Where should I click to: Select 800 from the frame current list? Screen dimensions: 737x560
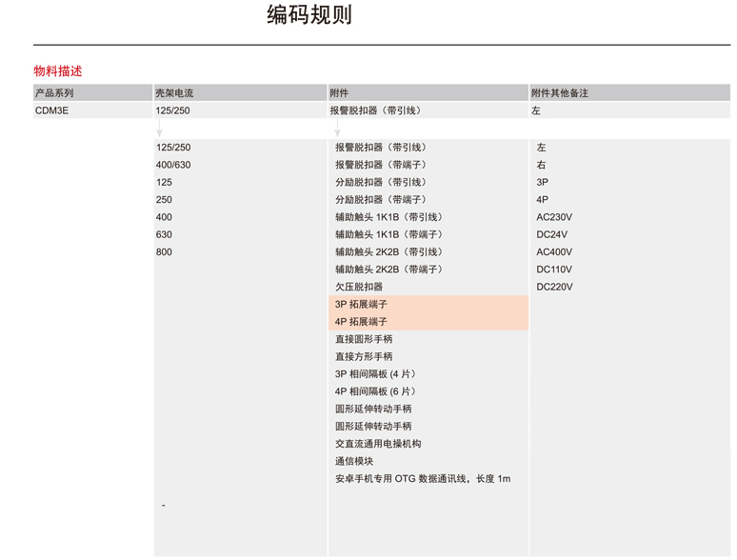(x=165, y=252)
